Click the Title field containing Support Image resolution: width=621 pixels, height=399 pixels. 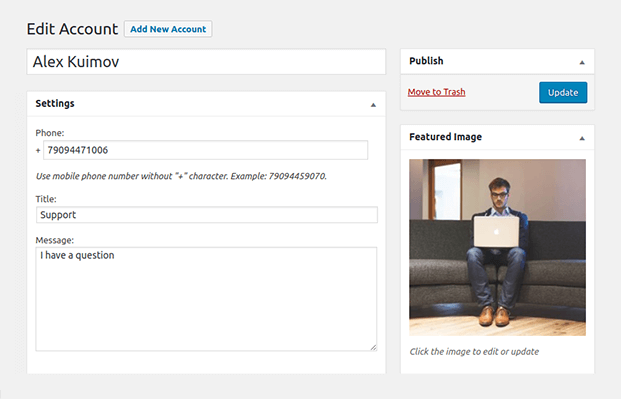[206, 215]
